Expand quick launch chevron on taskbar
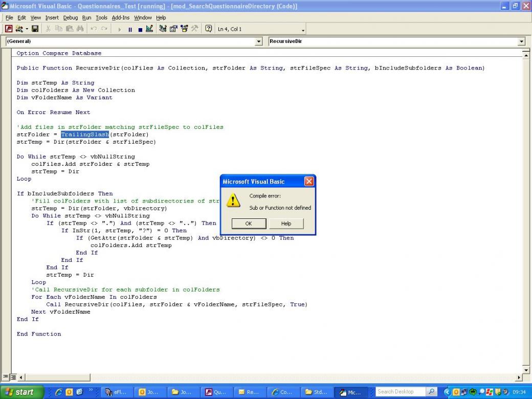 coord(91,390)
